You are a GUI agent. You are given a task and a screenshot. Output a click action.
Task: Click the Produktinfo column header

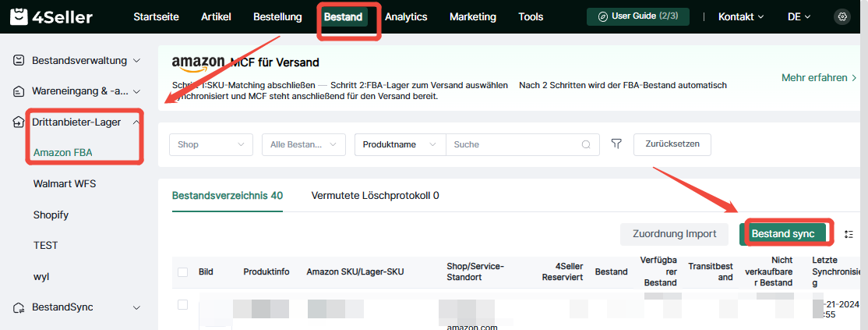[x=266, y=271]
